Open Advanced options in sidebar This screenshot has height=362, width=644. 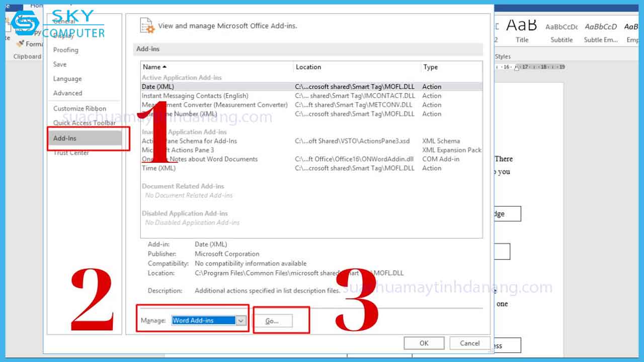pyautogui.click(x=67, y=93)
